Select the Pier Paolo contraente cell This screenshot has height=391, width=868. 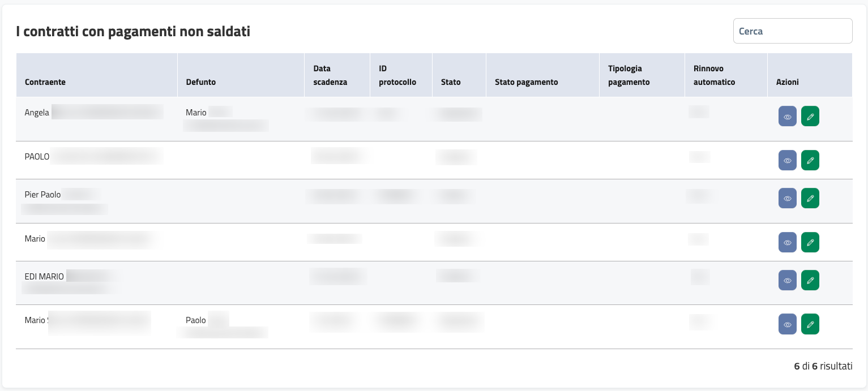coord(43,195)
